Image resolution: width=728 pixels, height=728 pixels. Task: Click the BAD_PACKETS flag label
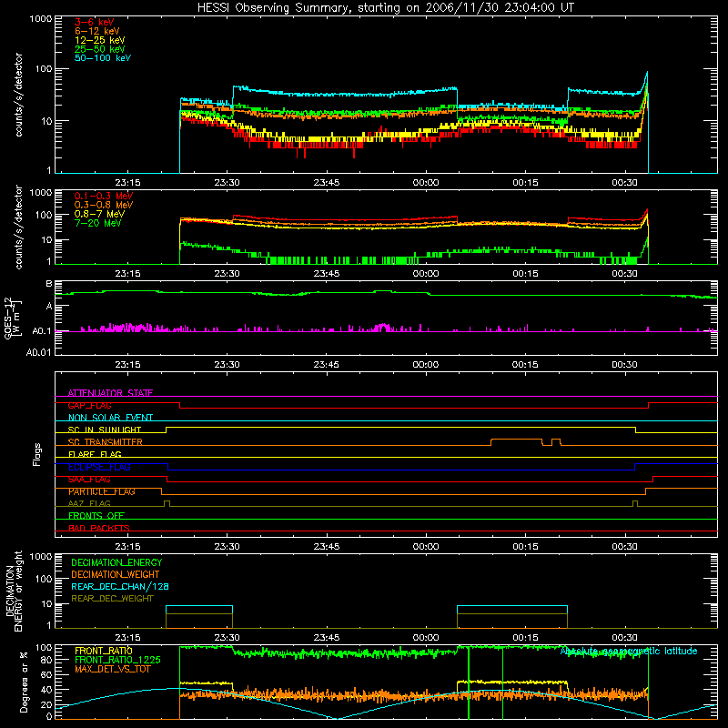click(x=99, y=528)
